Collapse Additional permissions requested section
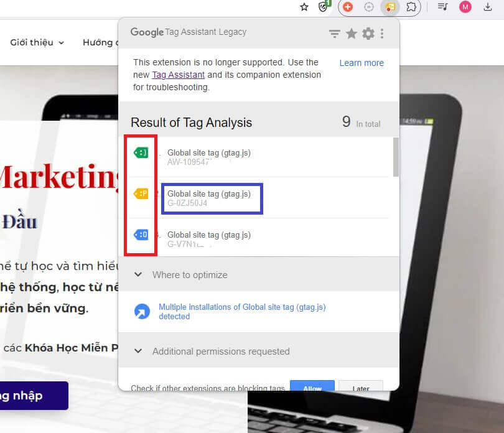 [138, 351]
